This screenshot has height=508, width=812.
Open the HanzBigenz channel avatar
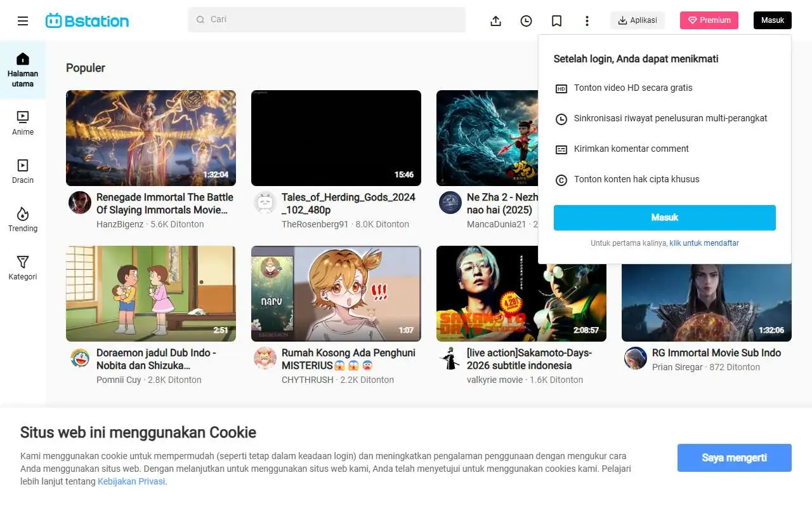pos(80,203)
